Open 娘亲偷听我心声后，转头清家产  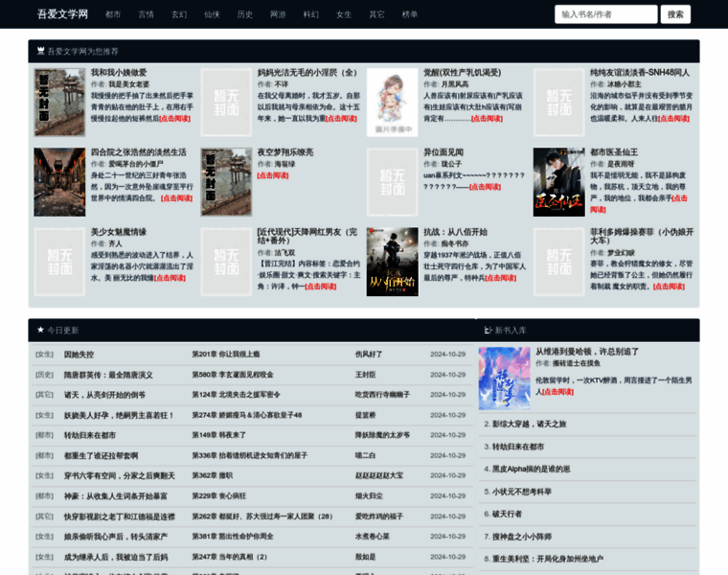[x=116, y=537]
